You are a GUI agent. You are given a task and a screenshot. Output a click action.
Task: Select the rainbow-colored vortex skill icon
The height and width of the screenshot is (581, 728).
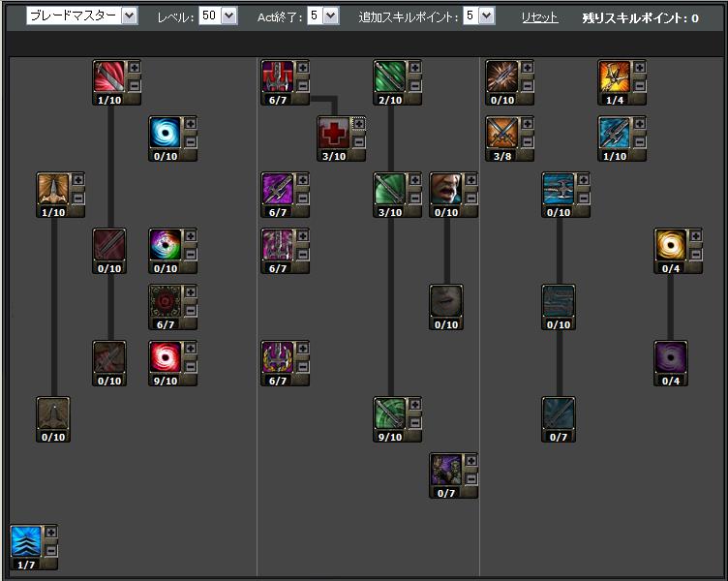tap(166, 245)
